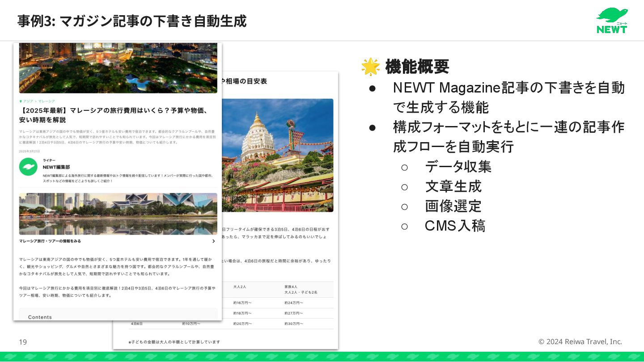The height and width of the screenshot is (362, 644).
Task: Click the green NEWT編集部 writer avatar
Action: 28,167
